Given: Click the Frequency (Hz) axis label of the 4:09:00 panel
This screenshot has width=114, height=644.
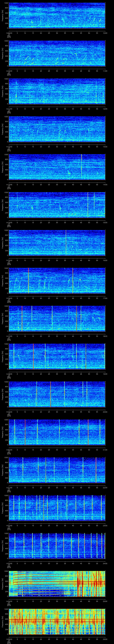Looking at the screenshot, I should pos(3,16).
